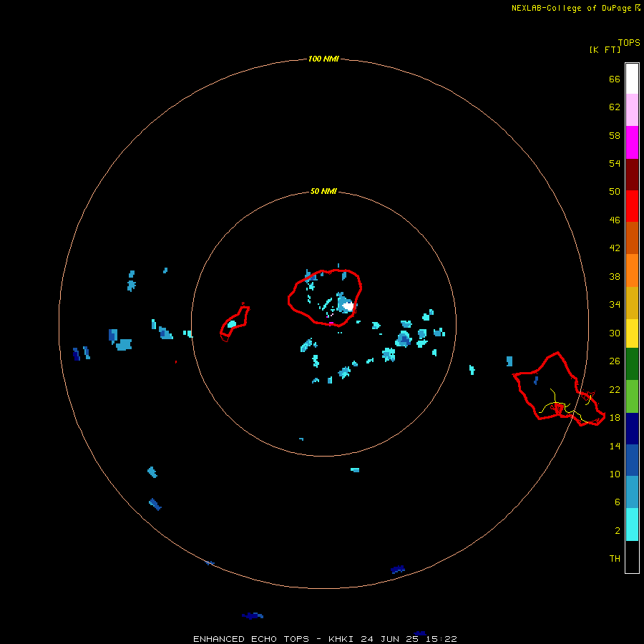The height and width of the screenshot is (644, 644).
Task: Click the legend value 2
Action: click(x=618, y=530)
